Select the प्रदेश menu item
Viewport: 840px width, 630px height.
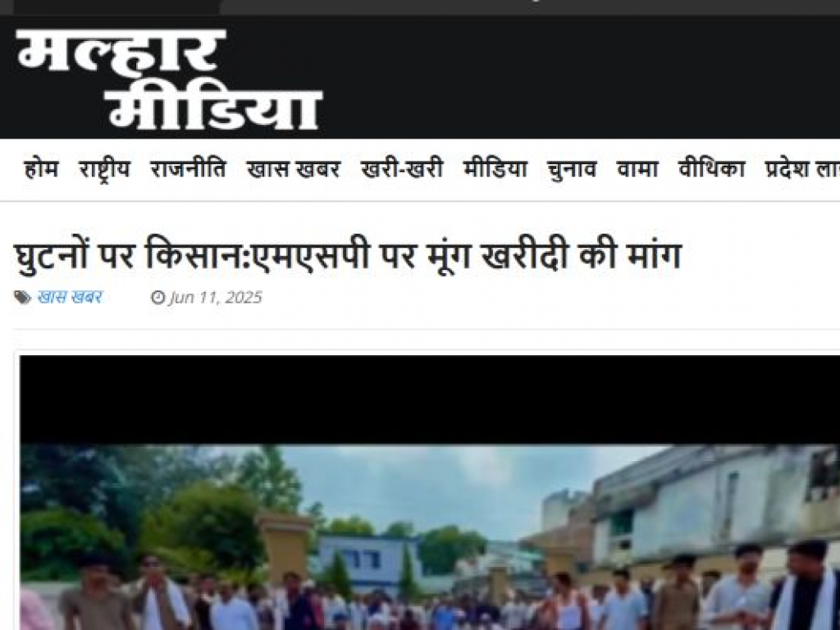[787, 169]
